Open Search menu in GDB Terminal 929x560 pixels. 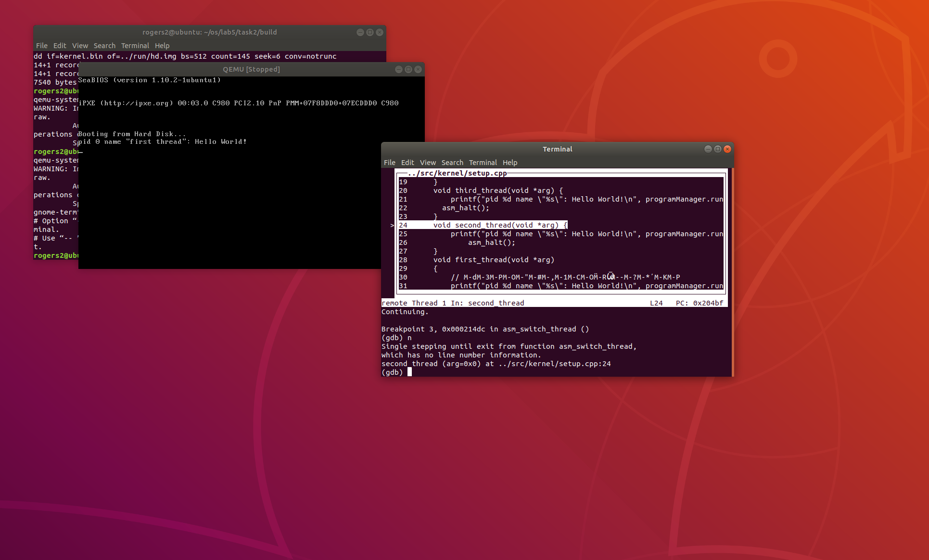coord(452,163)
